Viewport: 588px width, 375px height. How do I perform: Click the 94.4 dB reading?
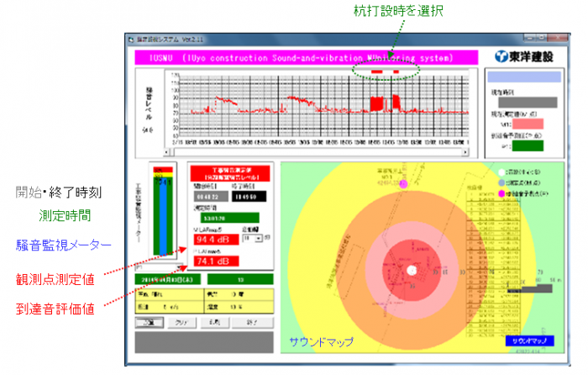tap(216, 240)
